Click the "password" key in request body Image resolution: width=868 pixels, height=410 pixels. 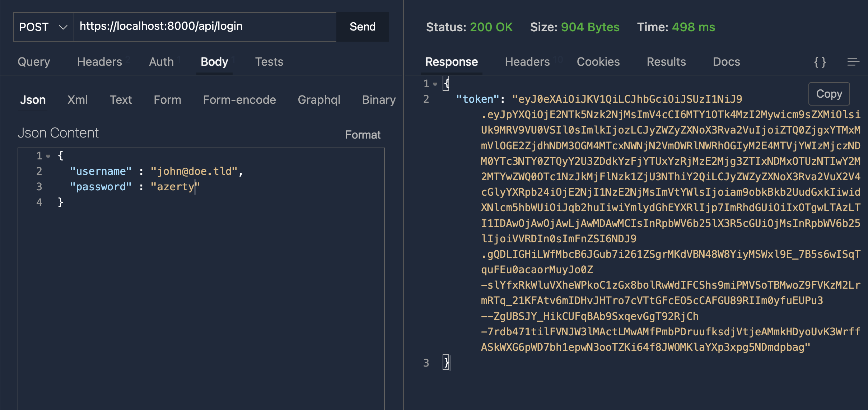coord(101,187)
